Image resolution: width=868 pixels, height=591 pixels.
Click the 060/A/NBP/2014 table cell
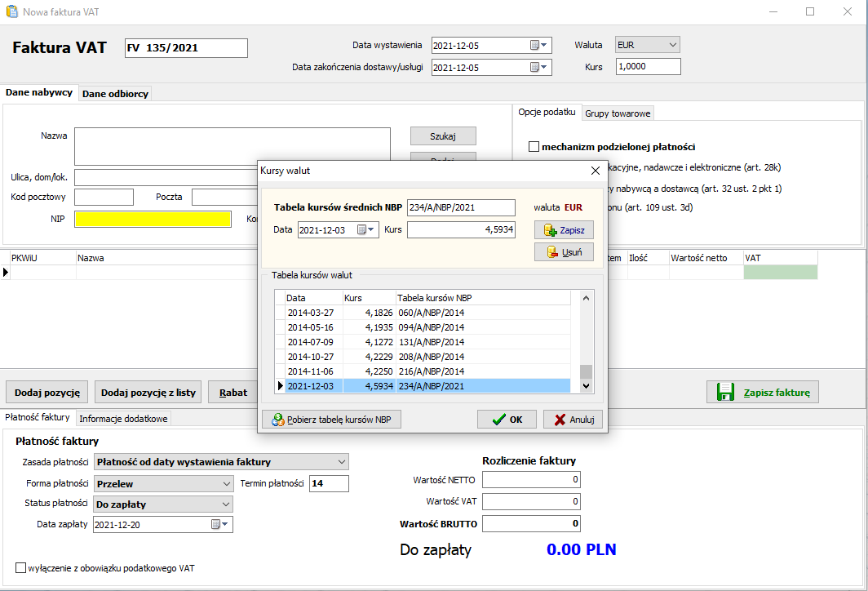[x=483, y=313]
